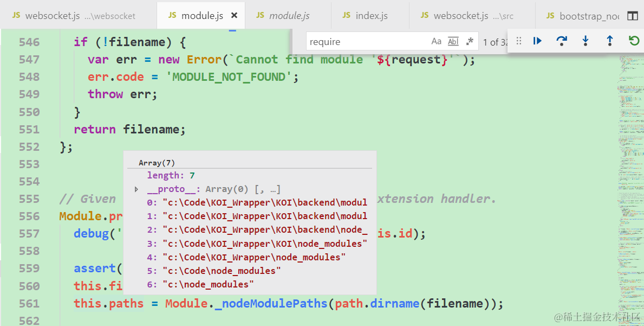The height and width of the screenshot is (326, 644).
Task: Restart the debug session
Action: point(634,41)
